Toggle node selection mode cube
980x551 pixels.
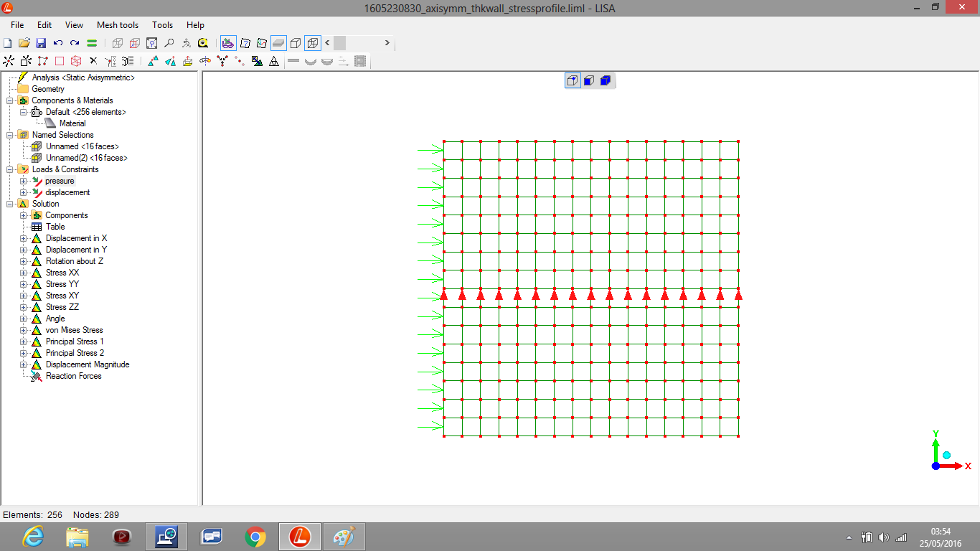click(x=573, y=80)
